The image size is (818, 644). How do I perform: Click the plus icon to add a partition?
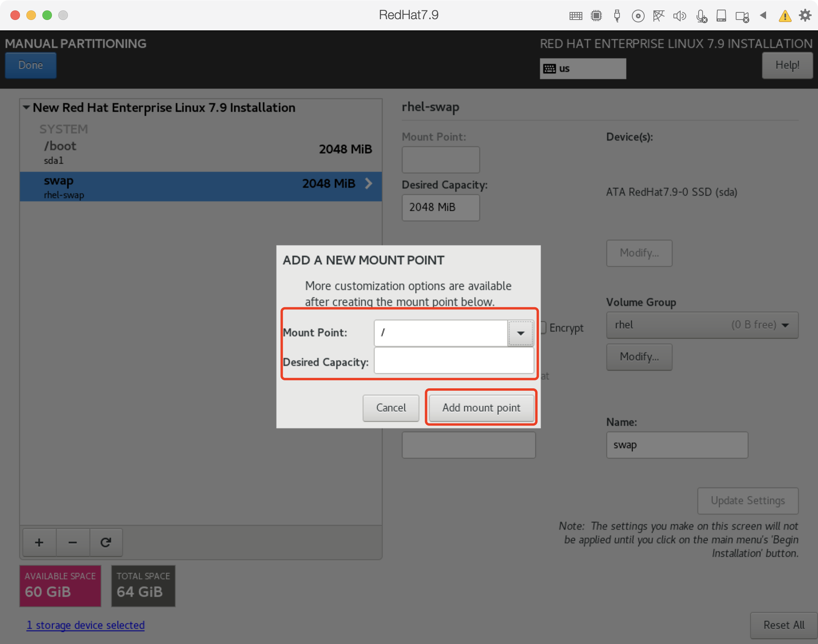pyautogui.click(x=39, y=542)
